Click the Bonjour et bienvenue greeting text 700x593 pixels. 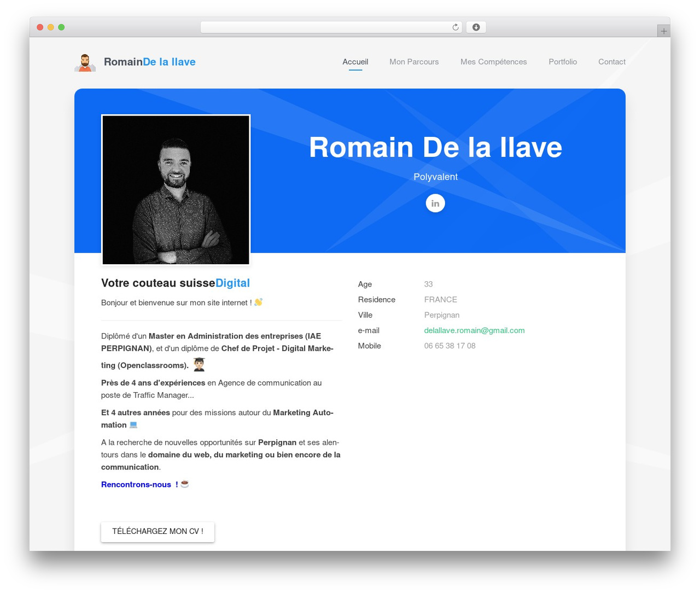pos(176,303)
